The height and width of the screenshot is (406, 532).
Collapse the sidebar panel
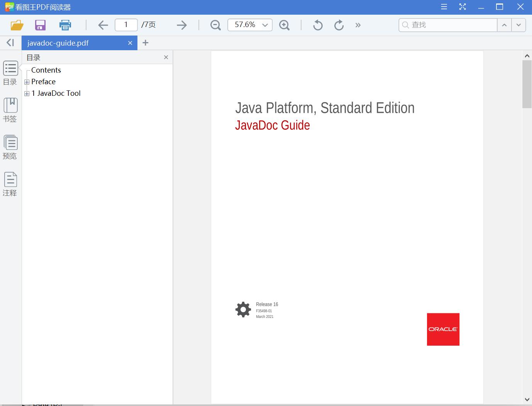[10, 42]
